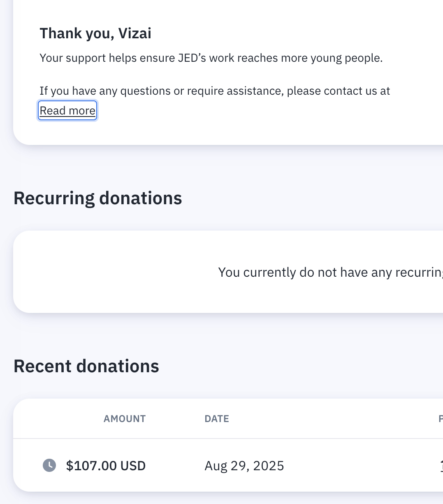Screen dimensions: 443x504
Task: Sort by the DATE column header
Action: (x=217, y=419)
